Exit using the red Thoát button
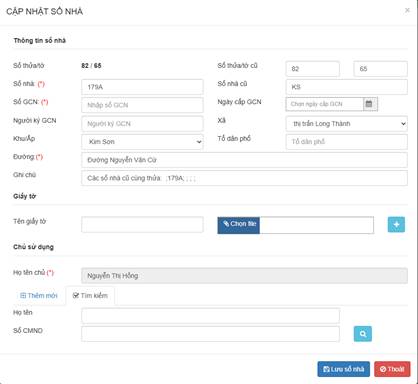 coord(392,369)
